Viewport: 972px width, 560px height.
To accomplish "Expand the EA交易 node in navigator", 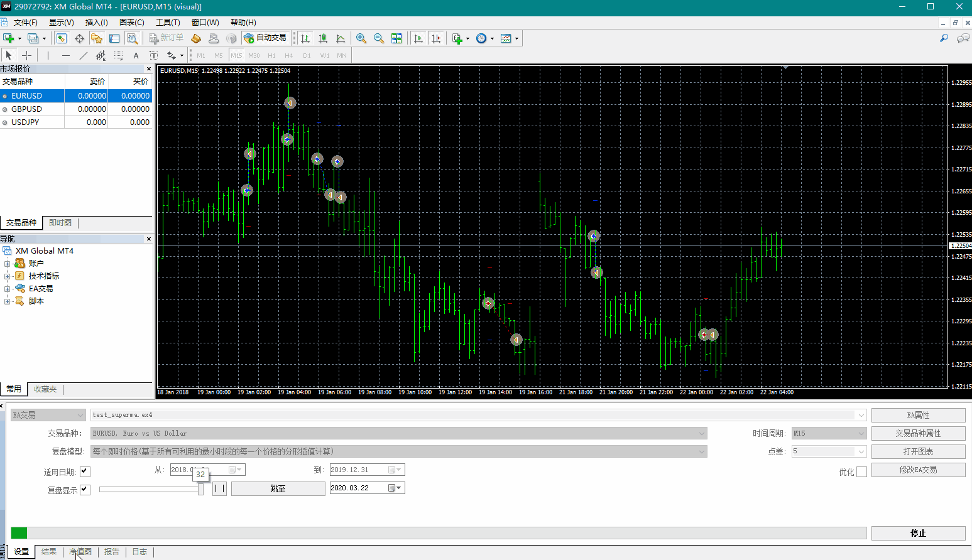I will pos(7,289).
